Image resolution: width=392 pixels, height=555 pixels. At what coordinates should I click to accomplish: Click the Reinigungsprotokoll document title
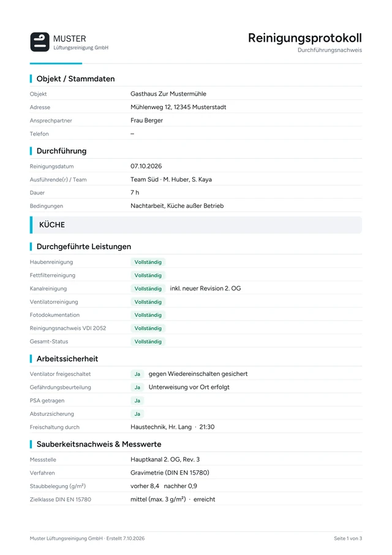point(304,38)
